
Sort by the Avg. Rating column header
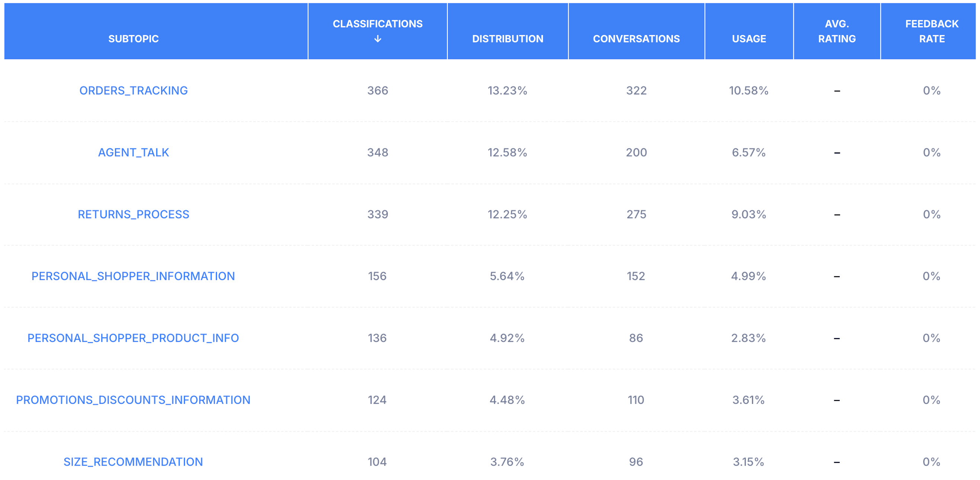[837, 31]
